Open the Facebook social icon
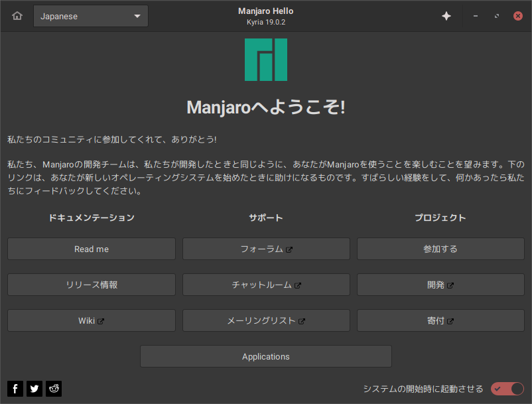 coord(15,388)
